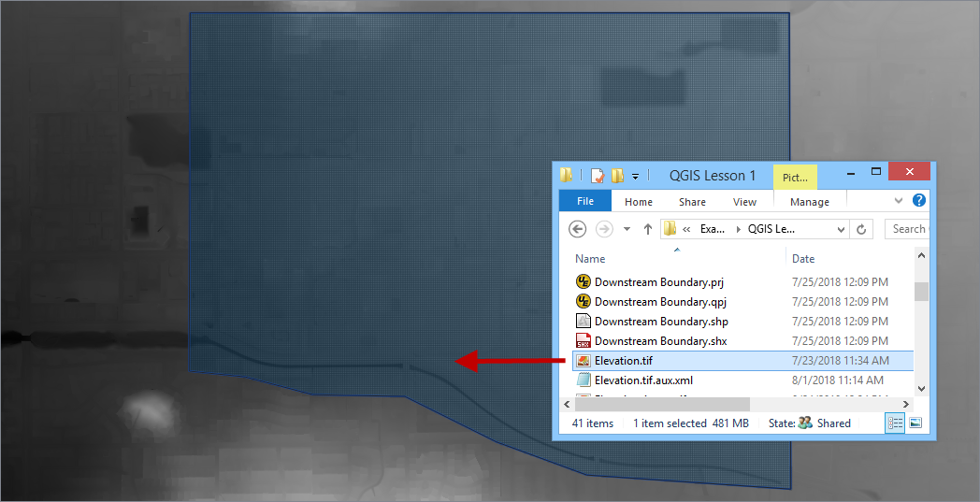
Task: Sort files by Date column header
Action: [x=803, y=259]
